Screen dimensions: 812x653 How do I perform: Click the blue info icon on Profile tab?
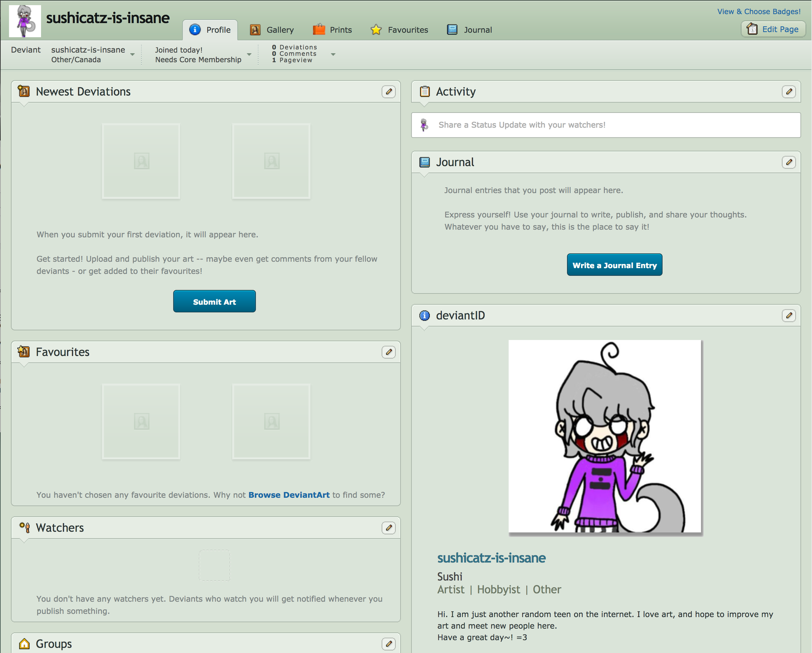[195, 30]
